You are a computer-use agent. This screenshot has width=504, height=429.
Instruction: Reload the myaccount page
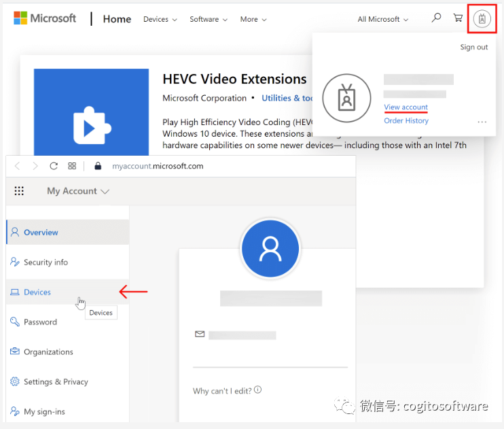coord(54,166)
